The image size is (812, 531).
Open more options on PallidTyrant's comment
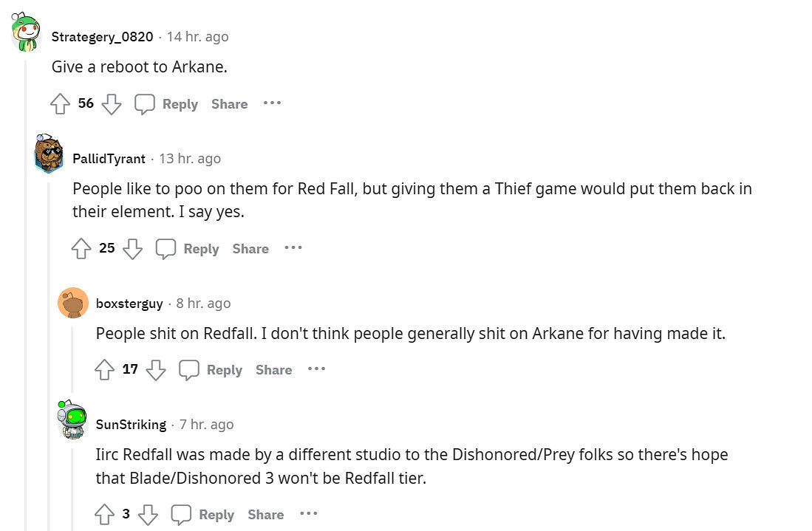click(x=293, y=248)
